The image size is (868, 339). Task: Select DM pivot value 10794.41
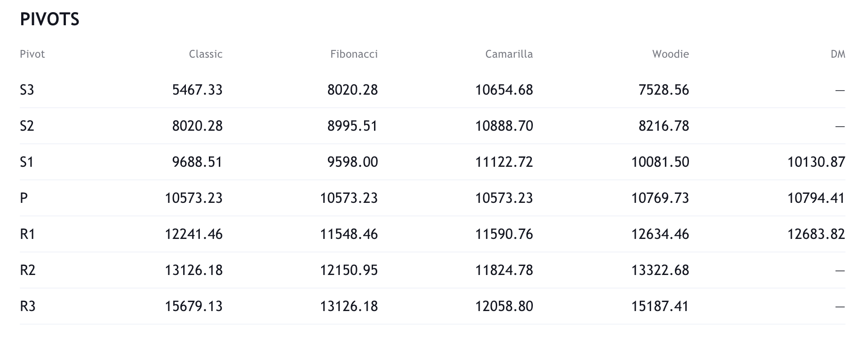pos(816,198)
